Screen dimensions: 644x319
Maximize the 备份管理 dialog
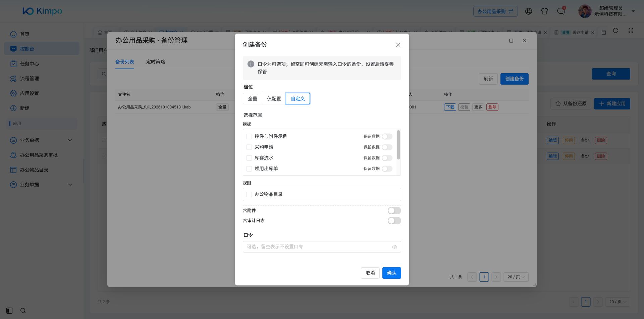click(x=511, y=41)
